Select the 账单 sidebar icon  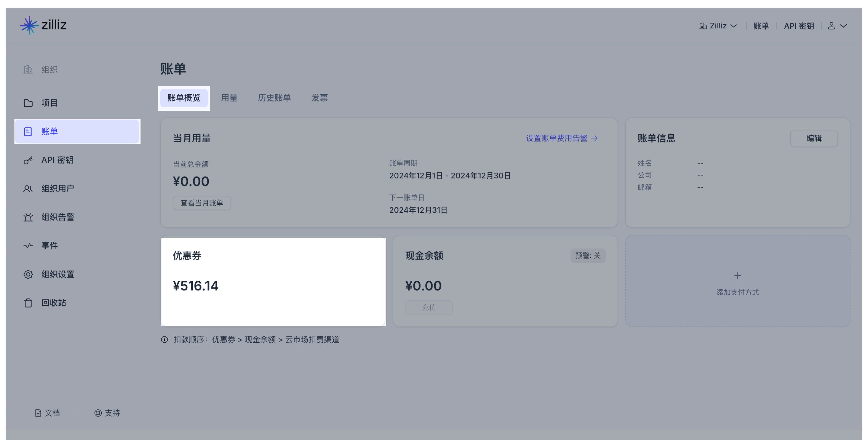pos(28,131)
